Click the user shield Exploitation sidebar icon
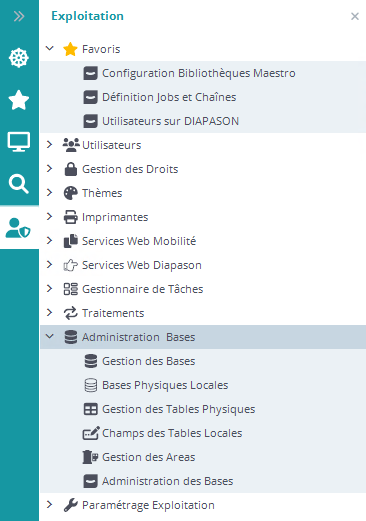Screen dimensions: 366x521 (18, 228)
